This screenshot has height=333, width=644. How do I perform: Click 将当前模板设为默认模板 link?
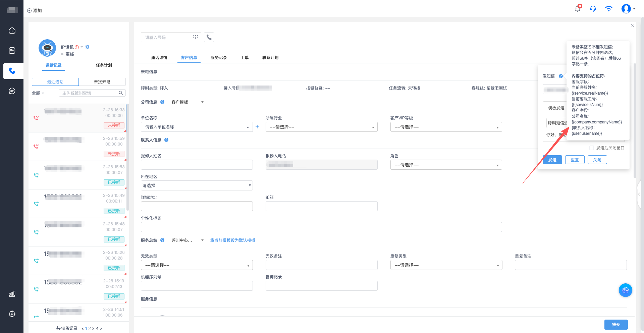click(x=232, y=240)
